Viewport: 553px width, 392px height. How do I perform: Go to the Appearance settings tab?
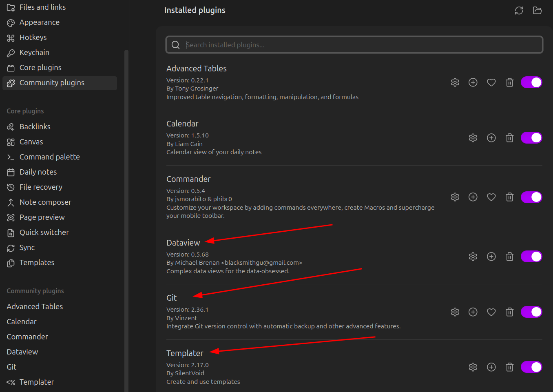[x=39, y=22]
